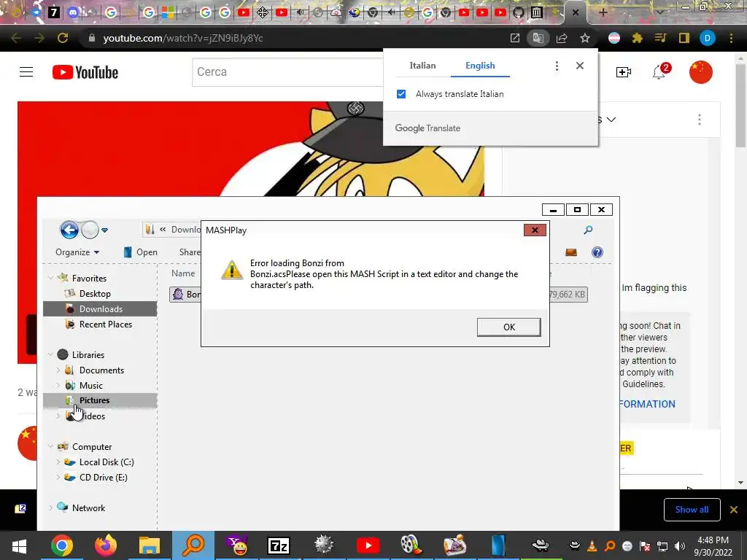This screenshot has width=747, height=560.
Task: Click the Chrome reload page icon
Action: tap(63, 38)
